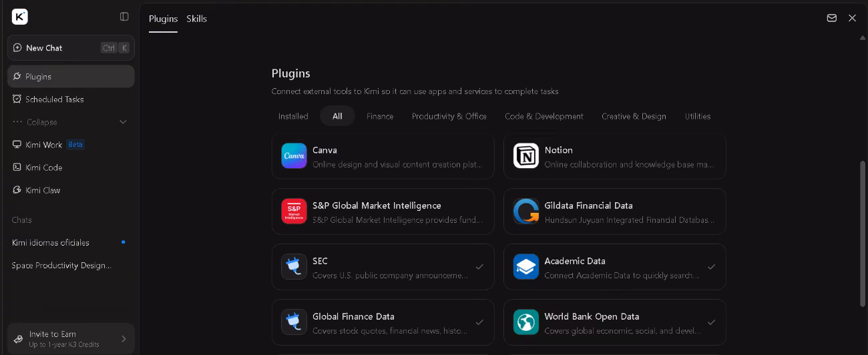The image size is (868, 355).
Task: Switch to the Skills tab
Action: click(x=197, y=19)
